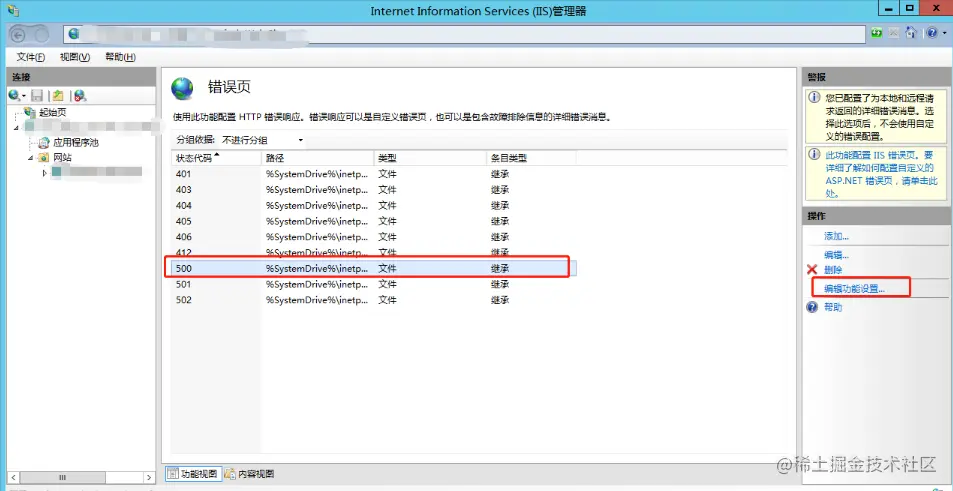This screenshot has width=953, height=491.
Task: Click the remove connection globe icon
Action: point(80,95)
